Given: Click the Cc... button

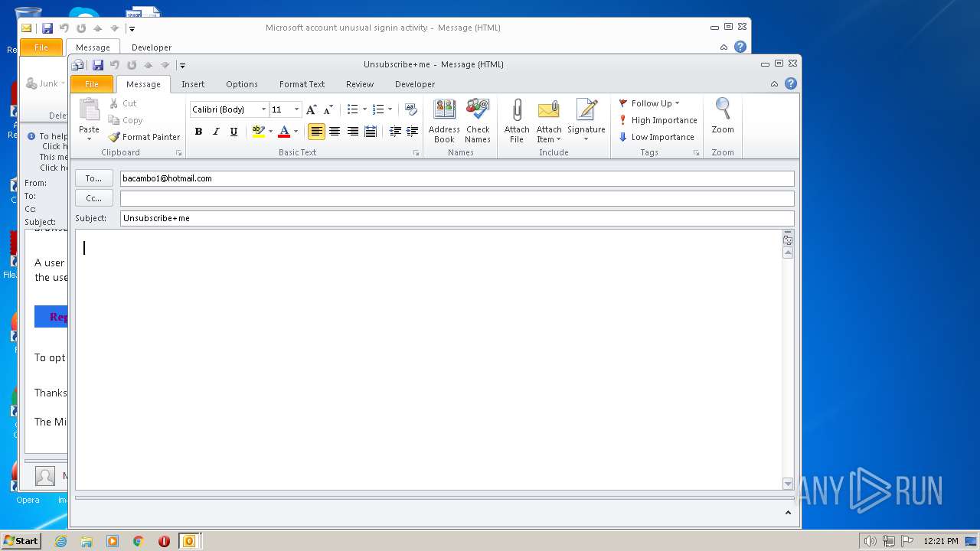Looking at the screenshot, I should coord(93,198).
